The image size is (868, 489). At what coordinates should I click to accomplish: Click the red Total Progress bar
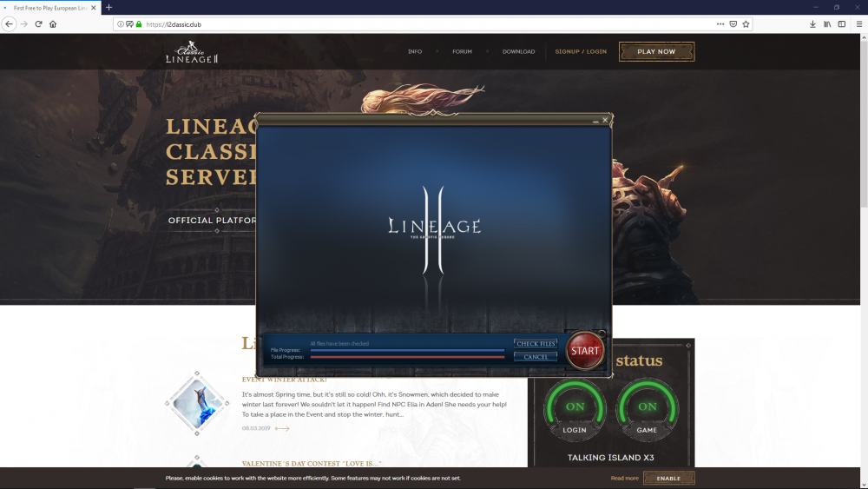click(x=407, y=357)
